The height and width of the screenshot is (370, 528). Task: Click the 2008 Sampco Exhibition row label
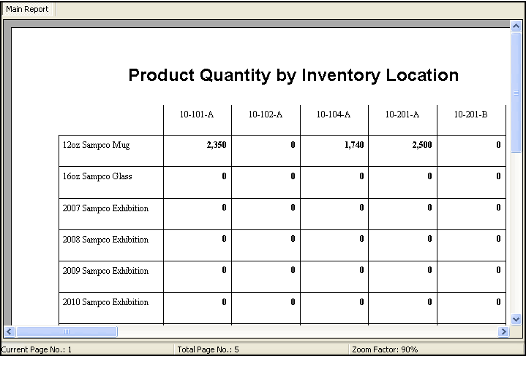point(105,239)
